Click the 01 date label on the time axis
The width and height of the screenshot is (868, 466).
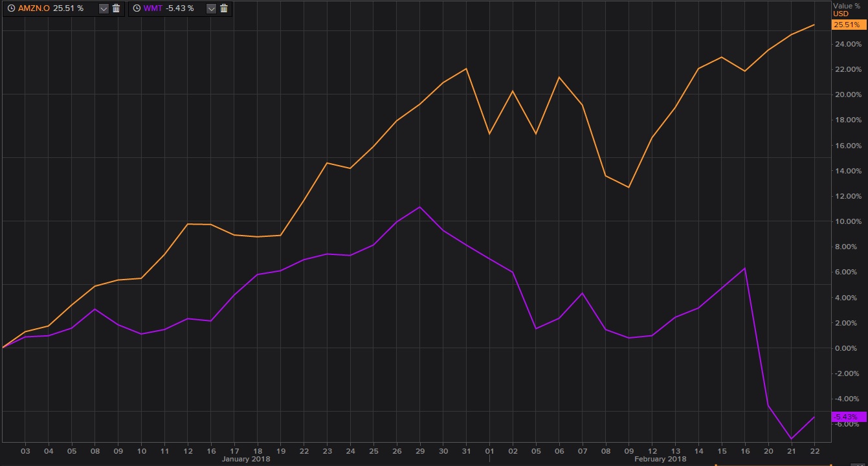pos(490,450)
